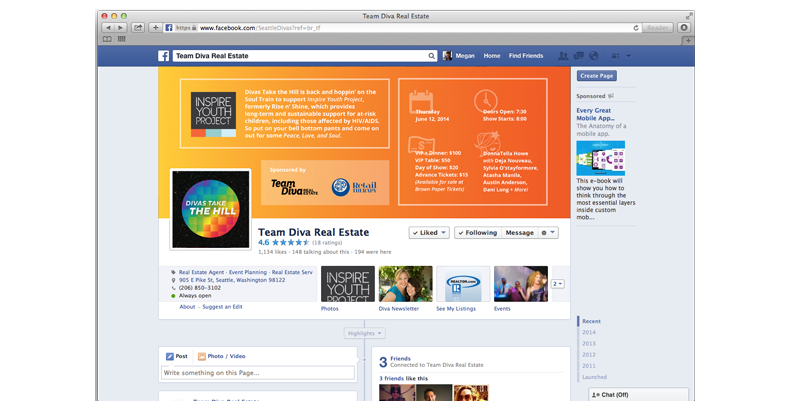The image size is (790, 410).
Task: Expand the additional page tabs dropdown showing 2
Action: pyautogui.click(x=558, y=284)
